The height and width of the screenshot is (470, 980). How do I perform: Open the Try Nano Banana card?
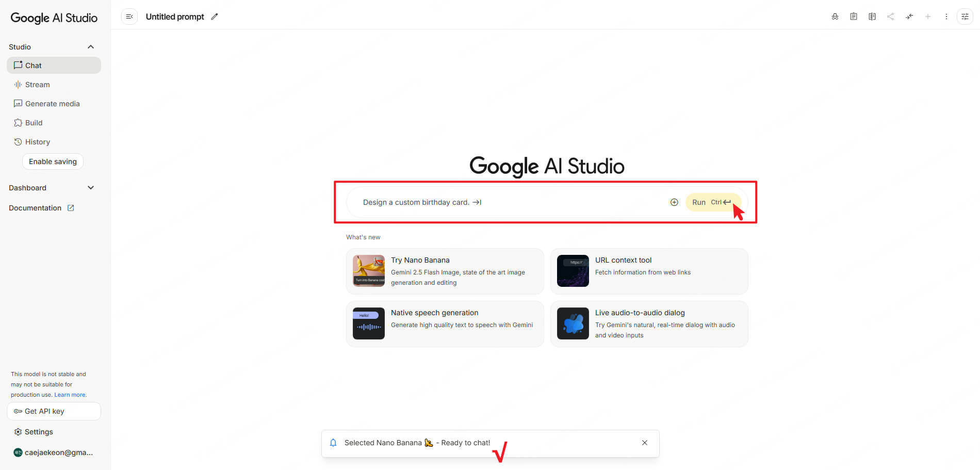pyautogui.click(x=445, y=271)
